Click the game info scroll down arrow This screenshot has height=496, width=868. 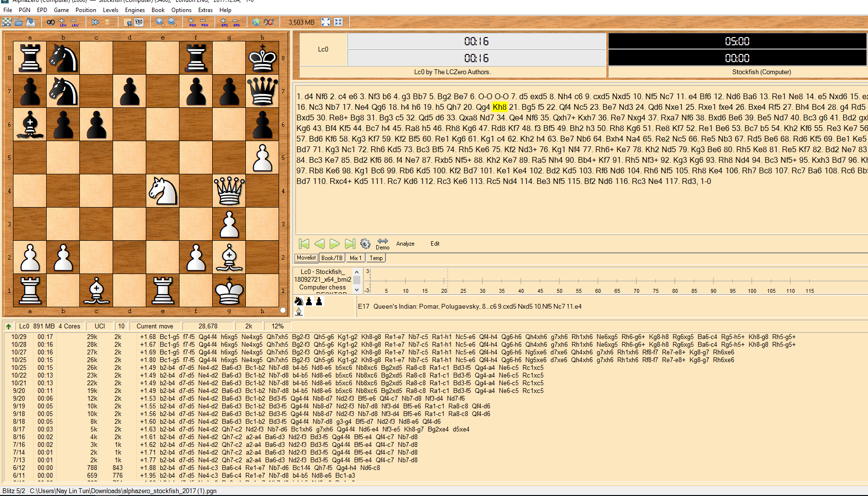357,290
